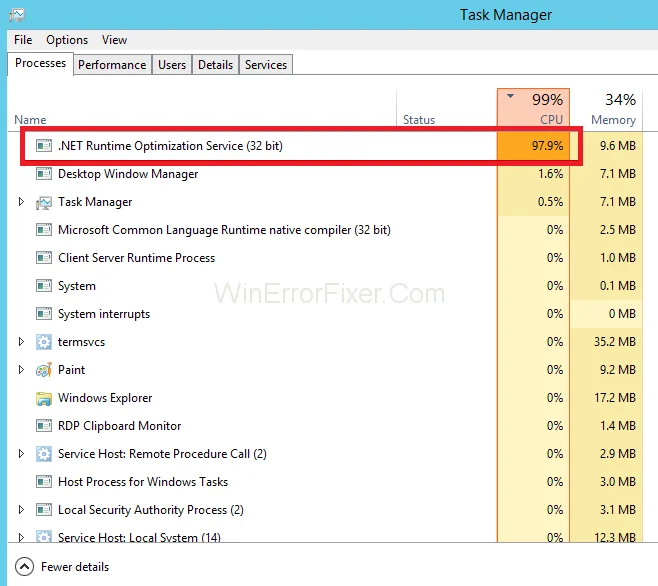
Task: Click the RDP Clipboard Monitor icon
Action: pyautogui.click(x=44, y=426)
